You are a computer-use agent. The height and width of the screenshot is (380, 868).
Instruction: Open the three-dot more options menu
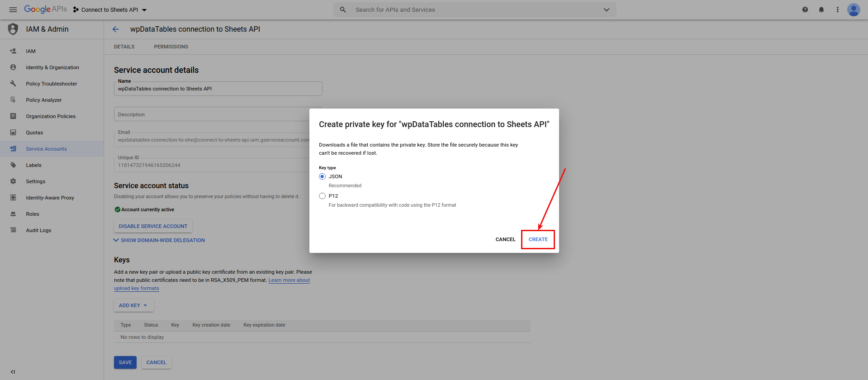[838, 9]
